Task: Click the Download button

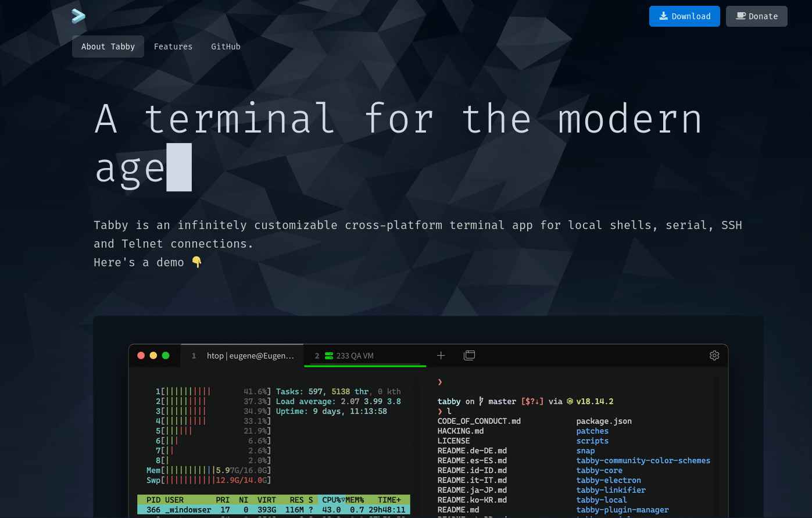Action: click(x=684, y=16)
